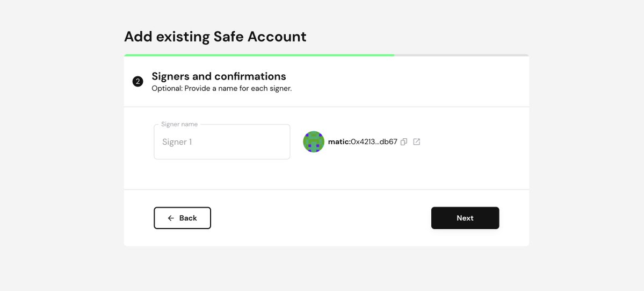Select the truncated address 0x4213...db67
The image size is (644, 291).
click(x=374, y=142)
